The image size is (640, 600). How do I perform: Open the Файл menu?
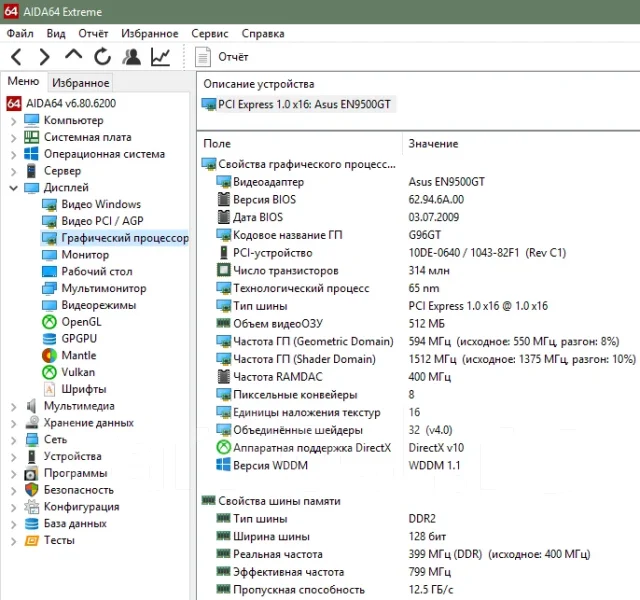(20, 33)
